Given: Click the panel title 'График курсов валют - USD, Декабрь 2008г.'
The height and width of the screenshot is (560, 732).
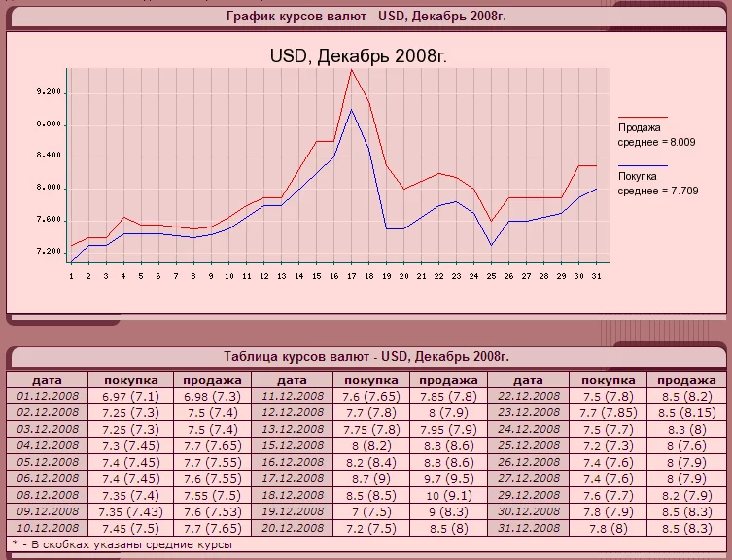Looking at the screenshot, I should click(x=366, y=17).
